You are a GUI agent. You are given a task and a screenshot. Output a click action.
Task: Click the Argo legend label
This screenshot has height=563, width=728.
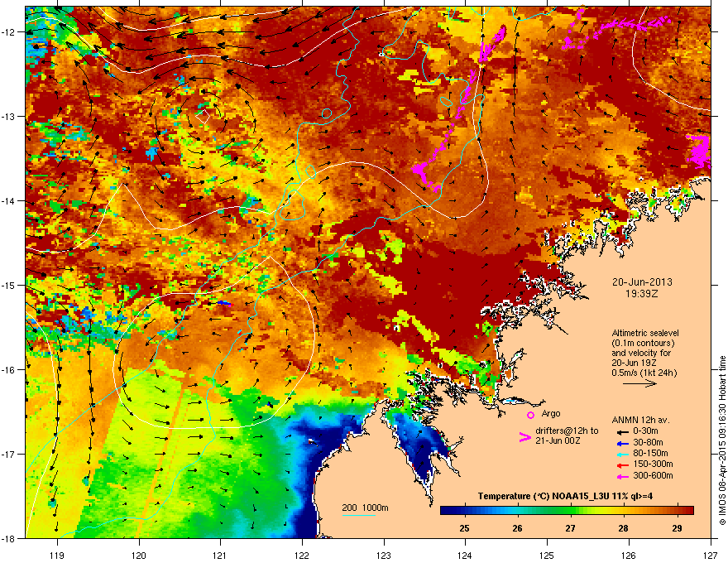pyautogui.click(x=551, y=413)
